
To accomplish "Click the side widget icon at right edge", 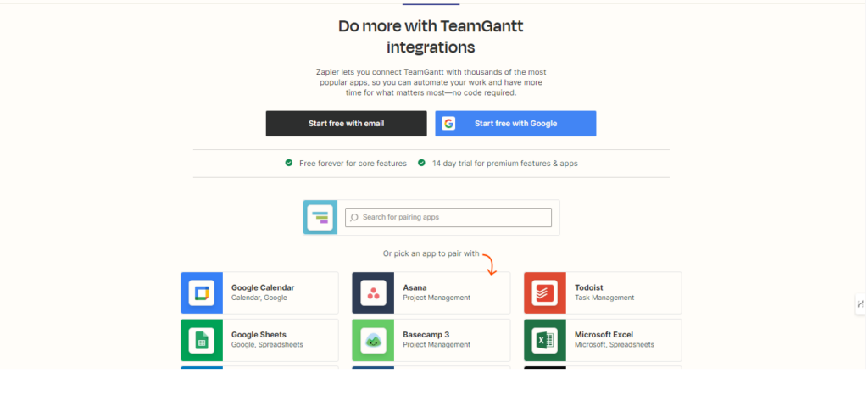I will click(x=860, y=304).
